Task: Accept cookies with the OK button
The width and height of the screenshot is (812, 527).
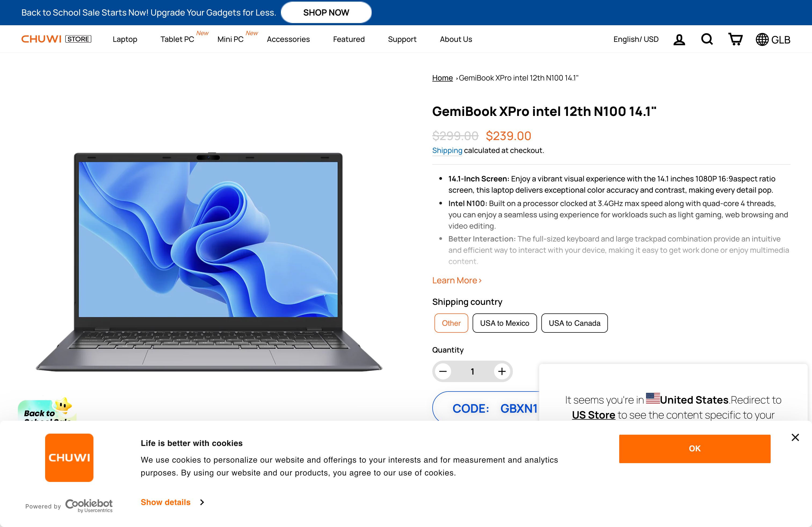Action: pos(695,449)
